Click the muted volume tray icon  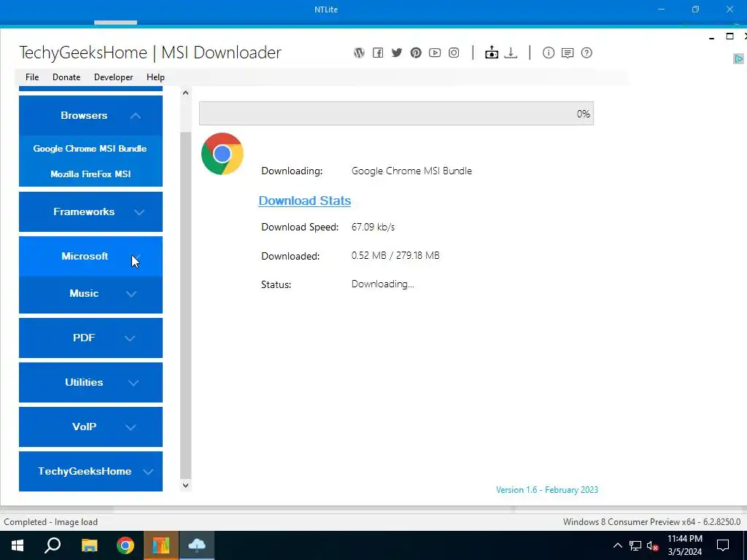click(x=653, y=545)
